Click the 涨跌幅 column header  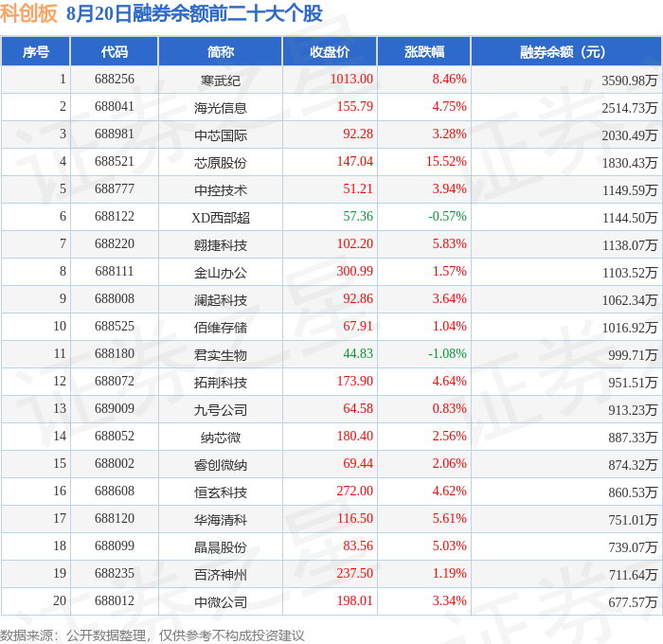pos(424,51)
